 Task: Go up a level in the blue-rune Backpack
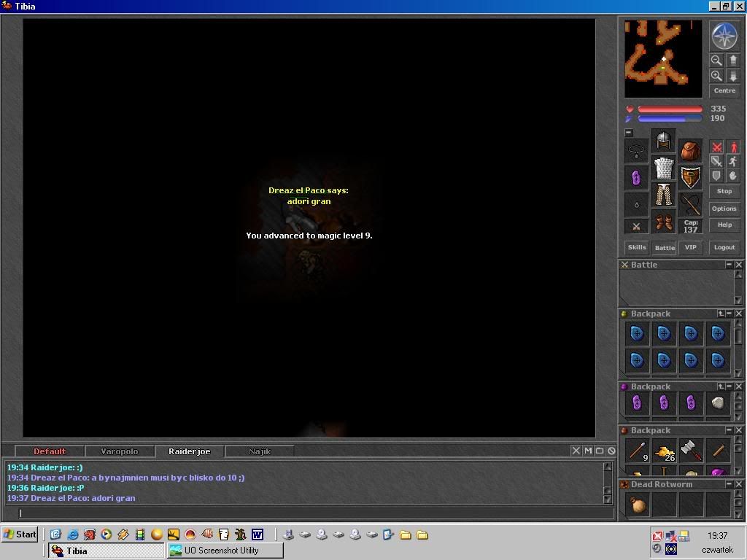[721, 314]
